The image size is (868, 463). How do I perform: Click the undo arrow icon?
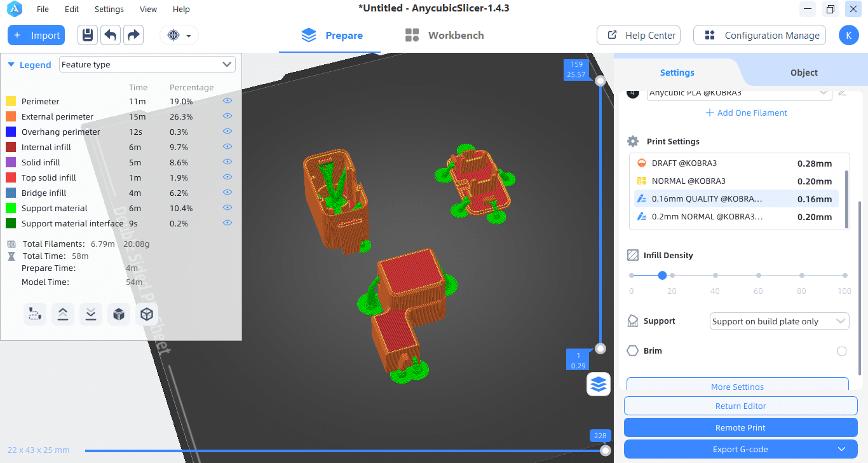pyautogui.click(x=111, y=35)
